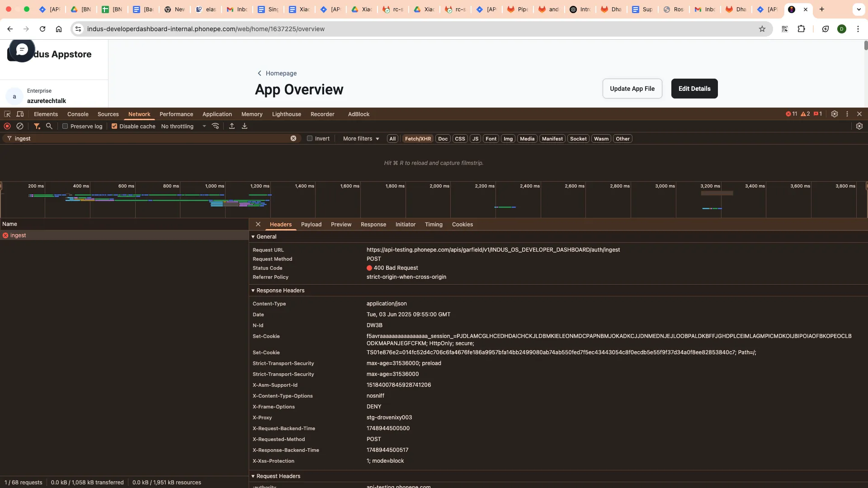Import a HAR file with the upload icon

point(232,127)
